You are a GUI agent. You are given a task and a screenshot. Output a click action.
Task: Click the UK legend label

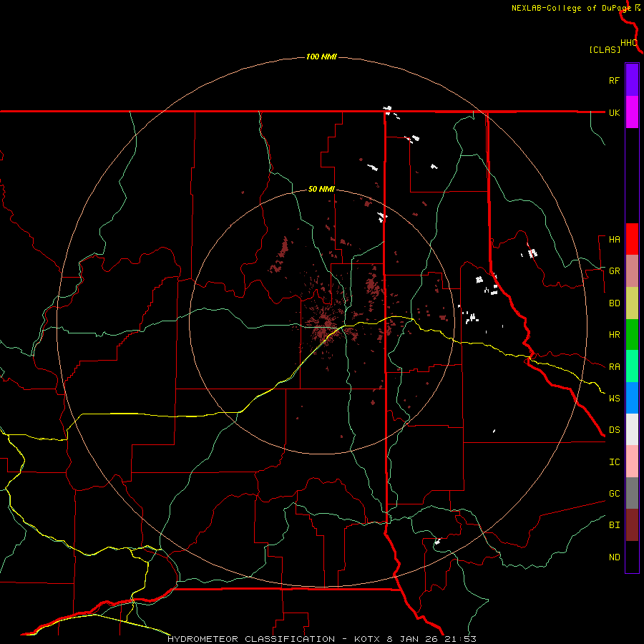pyautogui.click(x=614, y=112)
